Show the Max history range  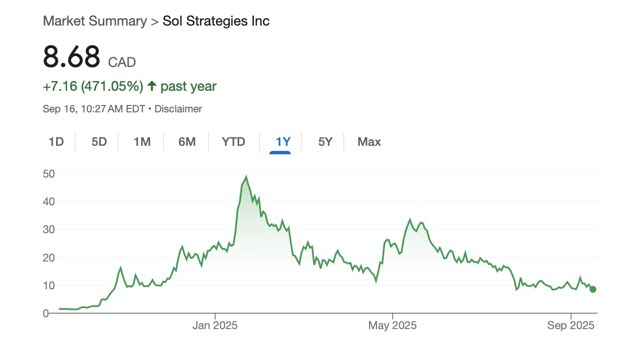point(369,142)
